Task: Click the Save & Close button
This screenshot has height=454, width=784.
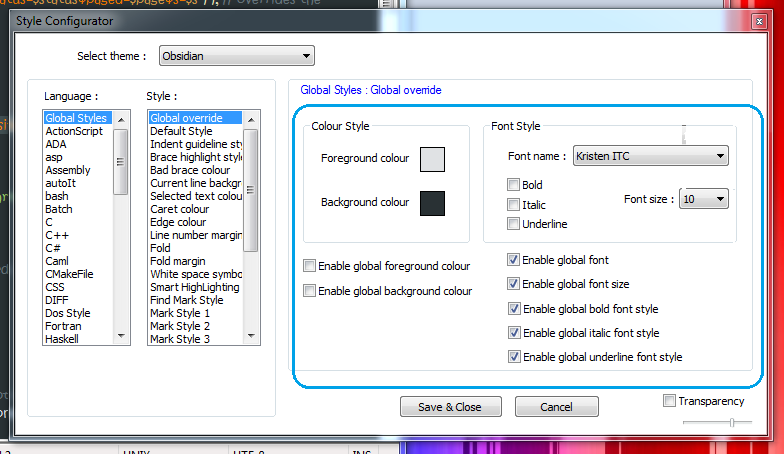Action: 450,406
